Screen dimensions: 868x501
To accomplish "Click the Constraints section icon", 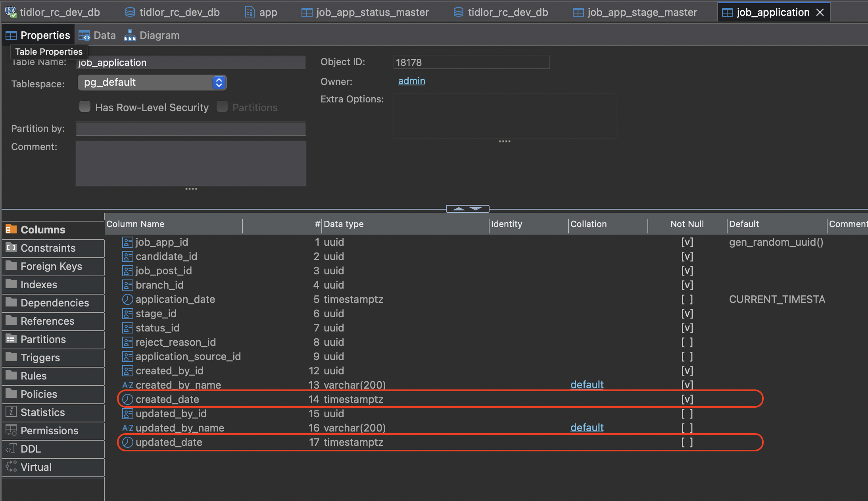I will [x=11, y=248].
